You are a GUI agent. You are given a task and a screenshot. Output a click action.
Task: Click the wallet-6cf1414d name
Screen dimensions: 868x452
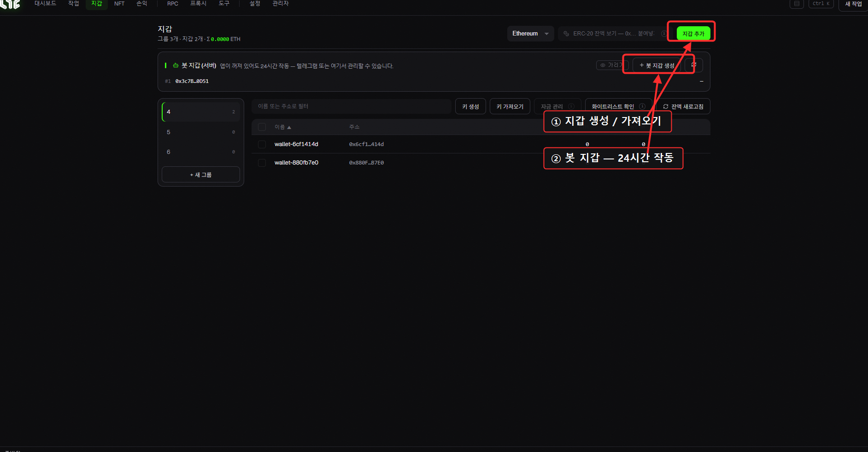[296, 144]
